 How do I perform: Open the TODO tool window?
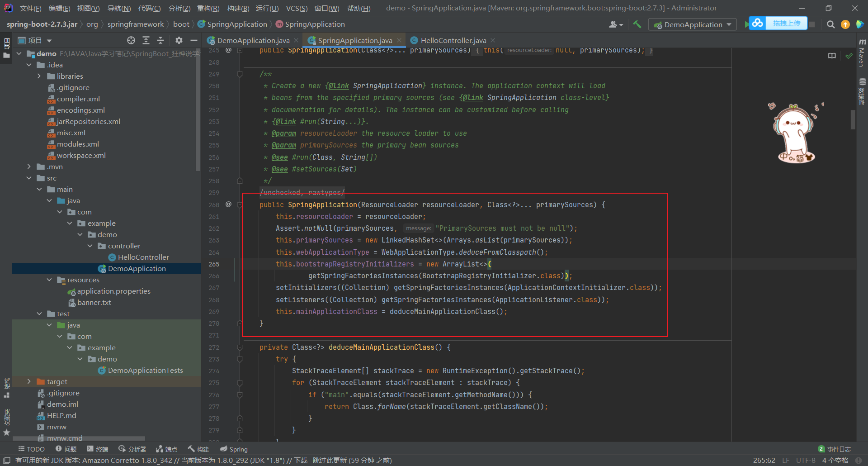[x=31, y=449]
